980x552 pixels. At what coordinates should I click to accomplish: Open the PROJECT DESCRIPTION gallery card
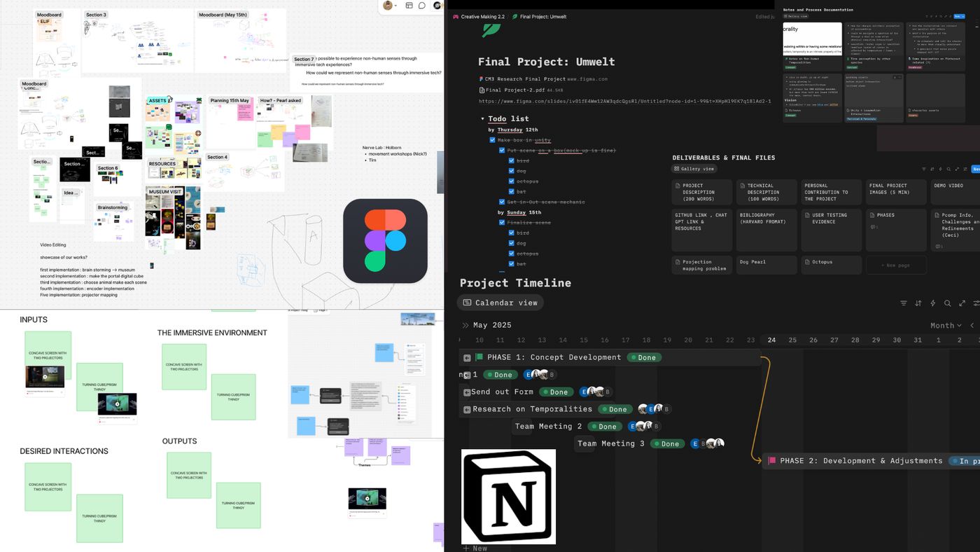pyautogui.click(x=702, y=192)
